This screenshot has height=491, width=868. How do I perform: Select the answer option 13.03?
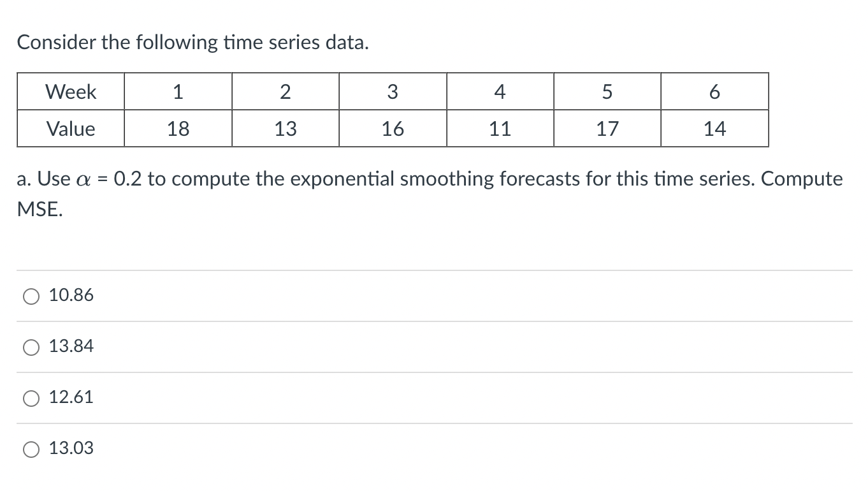click(x=71, y=448)
